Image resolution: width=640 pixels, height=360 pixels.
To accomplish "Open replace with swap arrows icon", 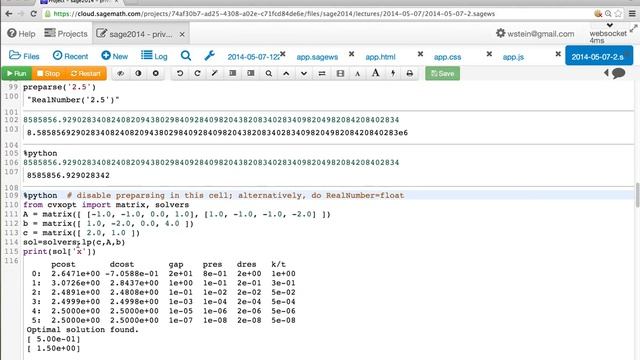I will [322, 73].
